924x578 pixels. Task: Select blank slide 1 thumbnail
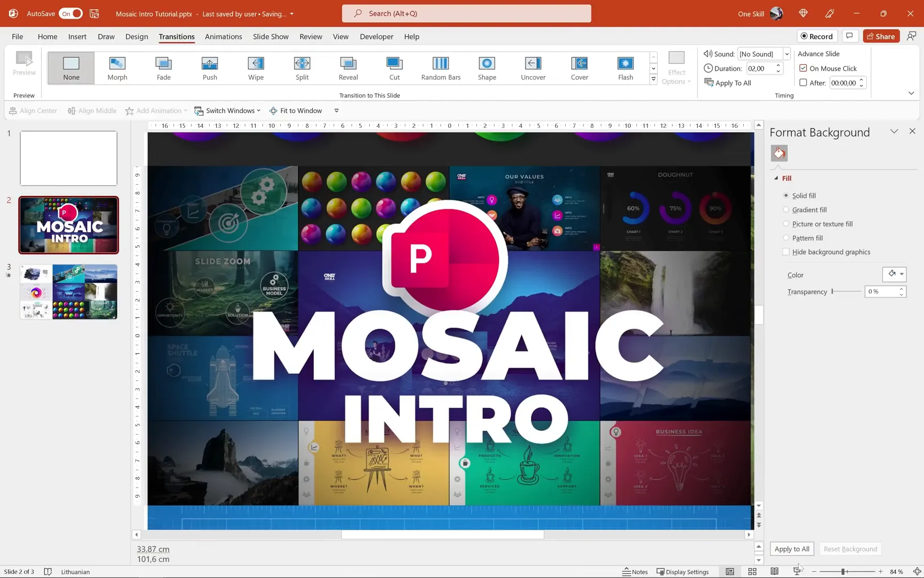pos(68,158)
